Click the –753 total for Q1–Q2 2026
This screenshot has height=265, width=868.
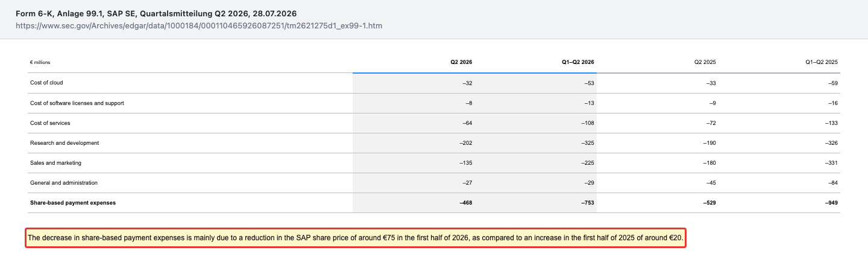click(x=588, y=203)
